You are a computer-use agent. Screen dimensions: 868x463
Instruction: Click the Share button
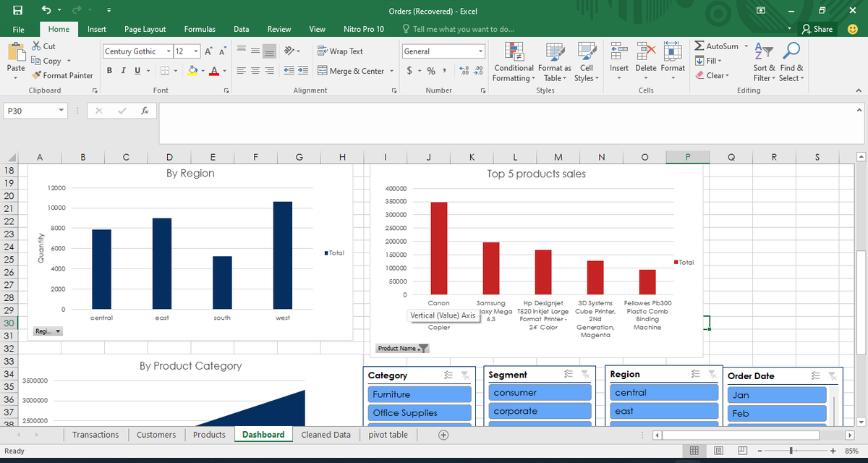(817, 29)
